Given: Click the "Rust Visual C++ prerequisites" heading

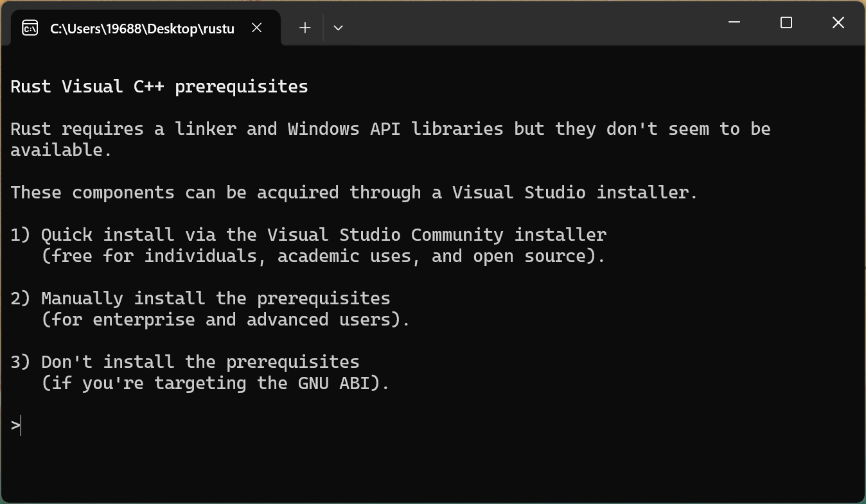Looking at the screenshot, I should 159,87.
